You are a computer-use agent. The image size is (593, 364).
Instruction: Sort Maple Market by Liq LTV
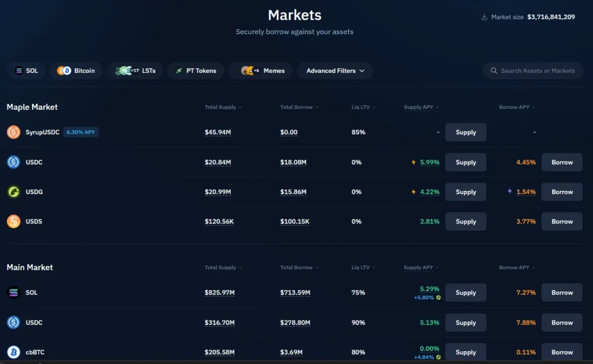click(x=363, y=107)
